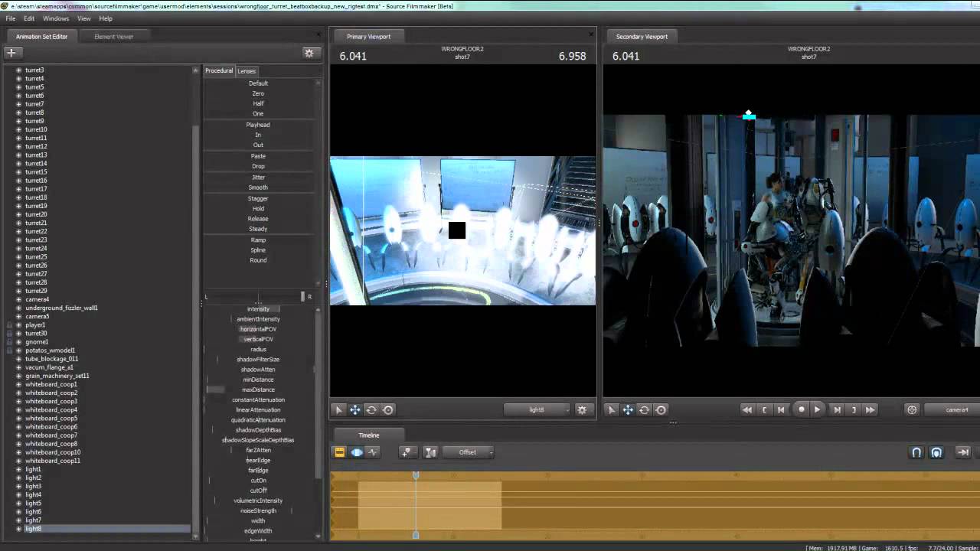Switch timeline to Motion Editor mode

pos(357,452)
